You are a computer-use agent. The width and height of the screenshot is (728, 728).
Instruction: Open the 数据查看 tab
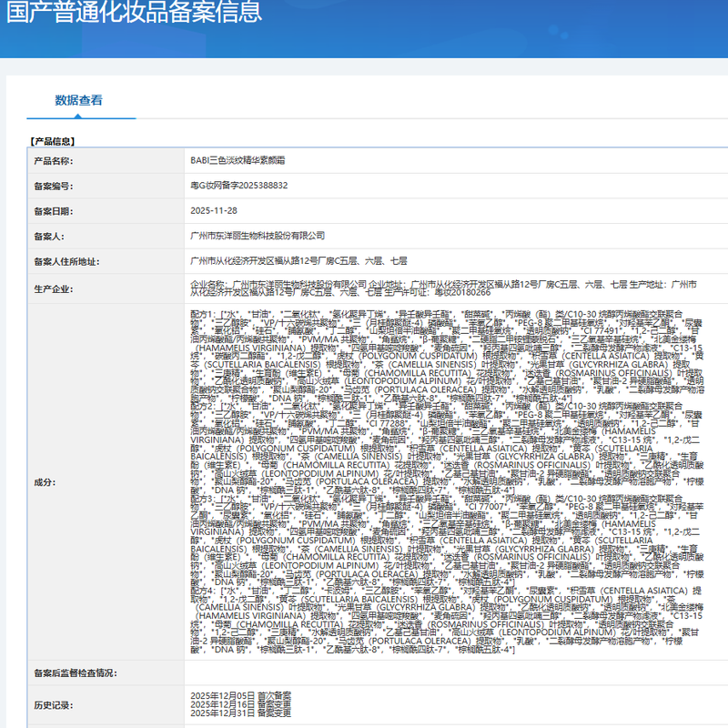(x=78, y=100)
